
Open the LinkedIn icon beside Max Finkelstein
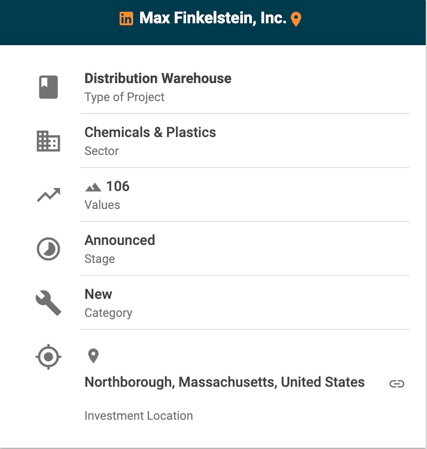tap(126, 19)
